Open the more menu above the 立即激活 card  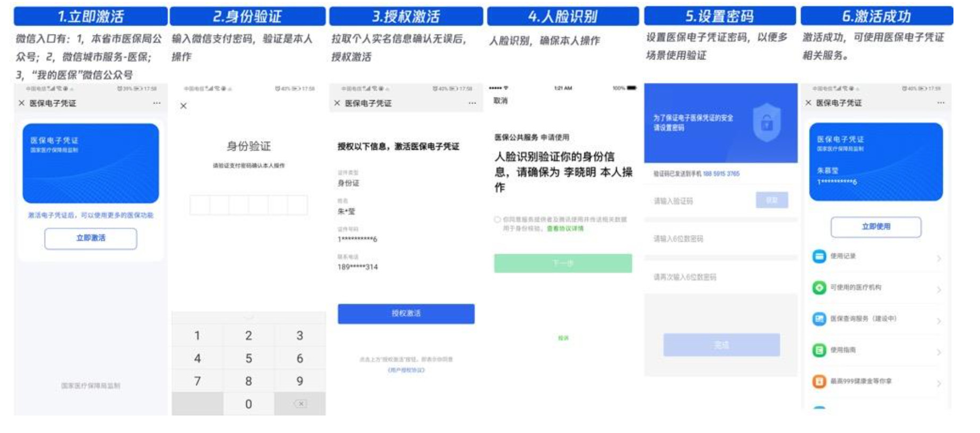157,103
